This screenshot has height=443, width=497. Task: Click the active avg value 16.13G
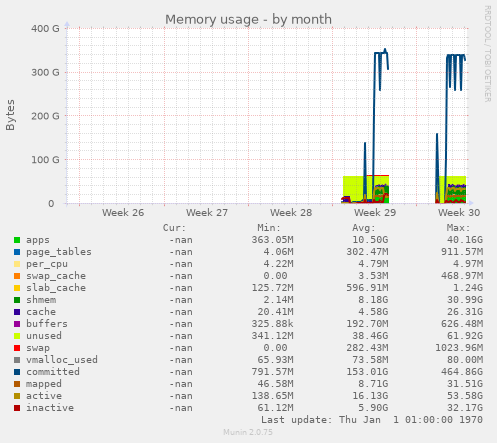coord(370,396)
